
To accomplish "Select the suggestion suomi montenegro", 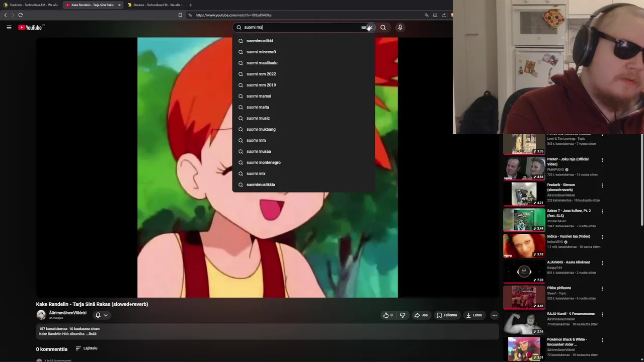I will click(x=303, y=162).
